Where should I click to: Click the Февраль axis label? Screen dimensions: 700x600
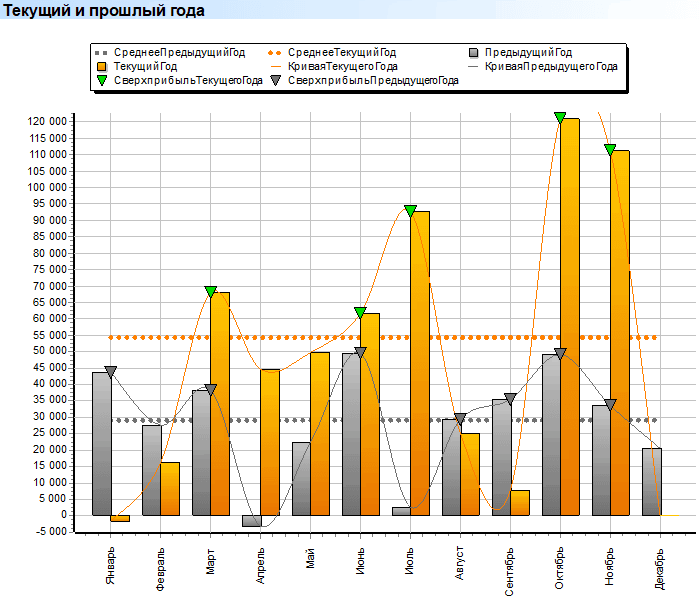[x=160, y=569]
